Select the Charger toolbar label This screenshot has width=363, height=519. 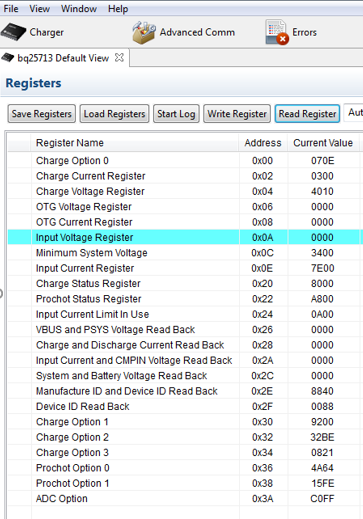47,32
